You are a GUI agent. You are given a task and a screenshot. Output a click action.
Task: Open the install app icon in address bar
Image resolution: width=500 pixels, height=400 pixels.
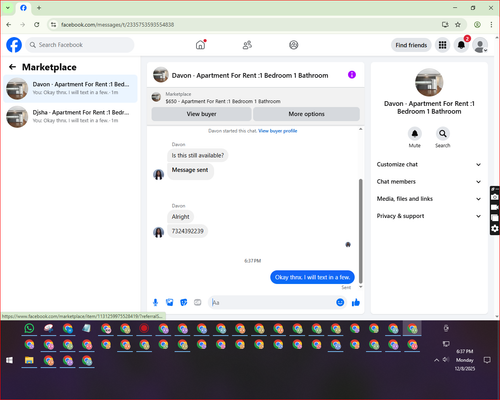click(445, 25)
